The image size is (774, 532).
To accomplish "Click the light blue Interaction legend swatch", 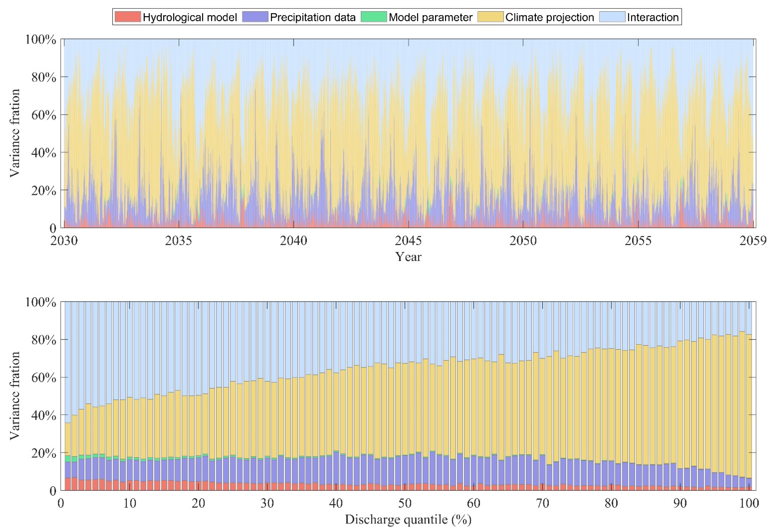I will tap(612, 17).
